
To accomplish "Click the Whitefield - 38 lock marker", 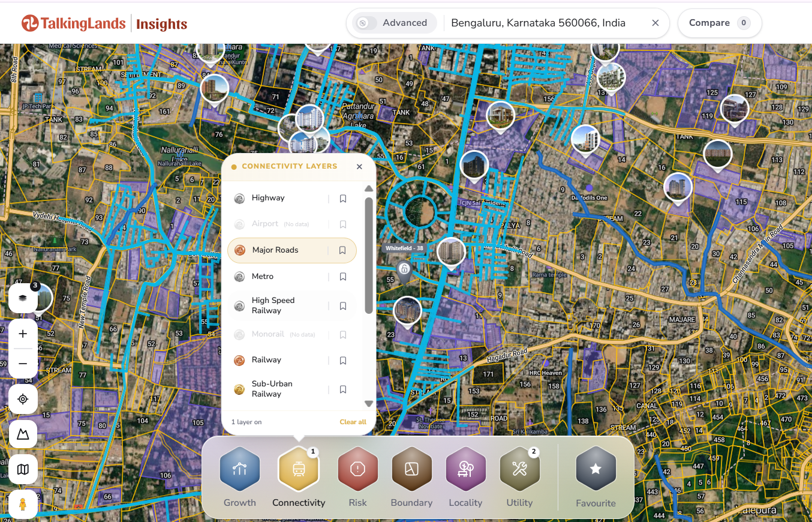I will point(404,271).
